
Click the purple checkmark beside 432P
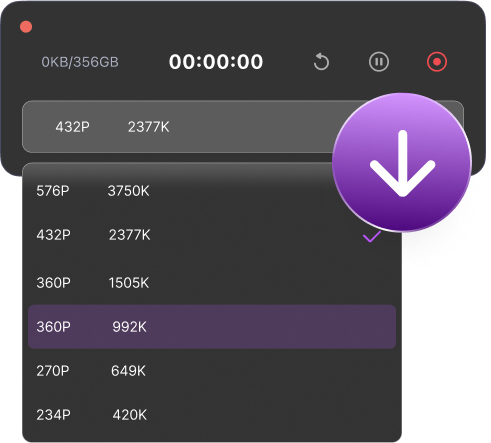click(x=372, y=236)
